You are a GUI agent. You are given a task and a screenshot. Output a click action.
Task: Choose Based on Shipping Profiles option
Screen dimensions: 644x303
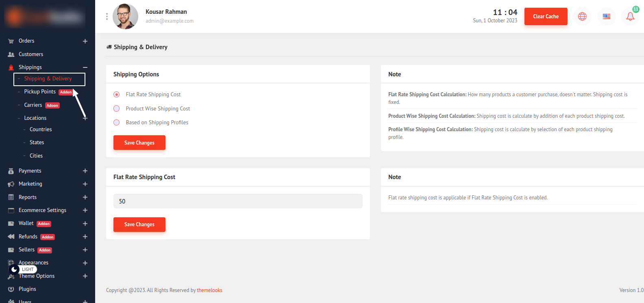tap(117, 122)
